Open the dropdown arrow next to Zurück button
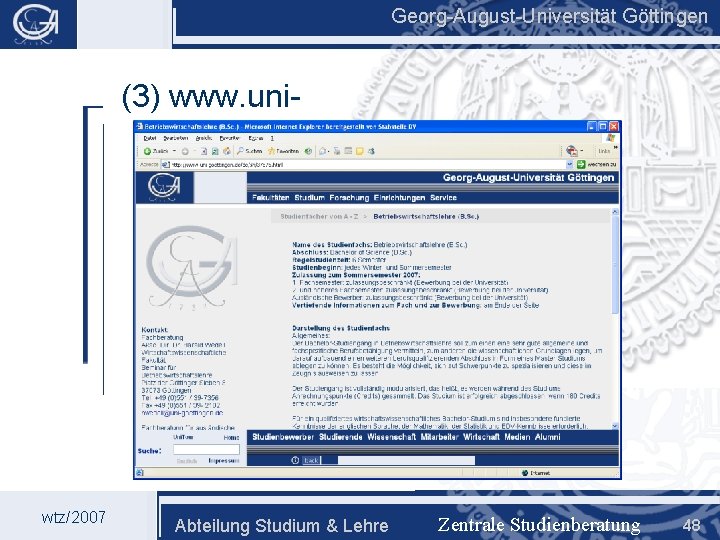This screenshot has width=720, height=540. coord(174,151)
